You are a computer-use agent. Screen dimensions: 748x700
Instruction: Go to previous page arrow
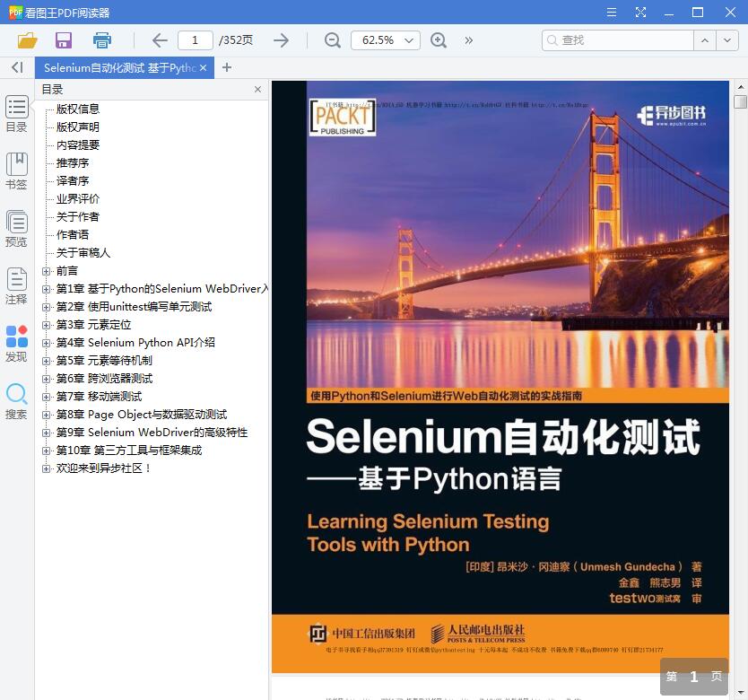160,40
